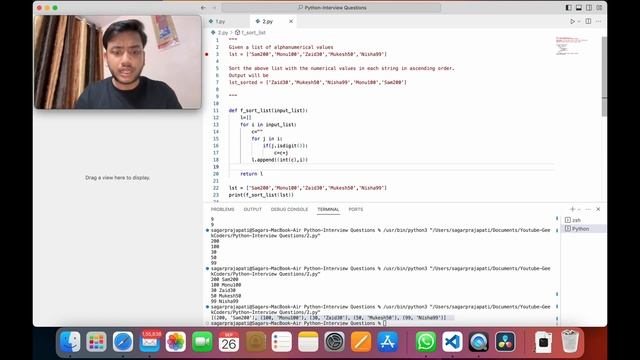The width and height of the screenshot is (640, 360).
Task: Open the terminal panel more actions menu
Action: (x=588, y=209)
